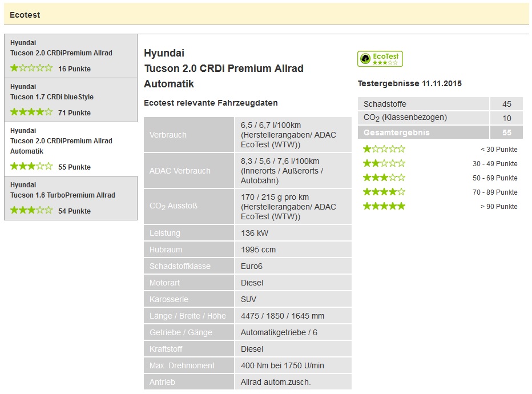Viewport: 532px width, 394px height.
Task: Click the 'Antrieb' row label
Action: click(x=162, y=382)
